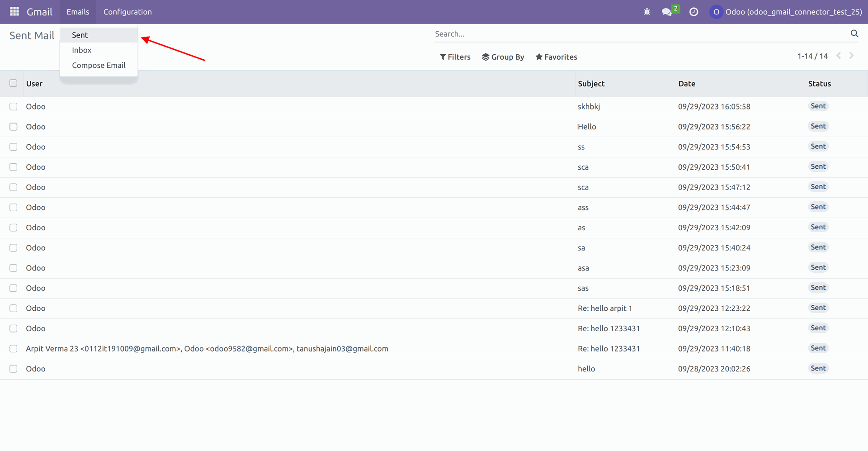The width and height of the screenshot is (868, 451).
Task: Click the debug bug icon
Action: 647,12
